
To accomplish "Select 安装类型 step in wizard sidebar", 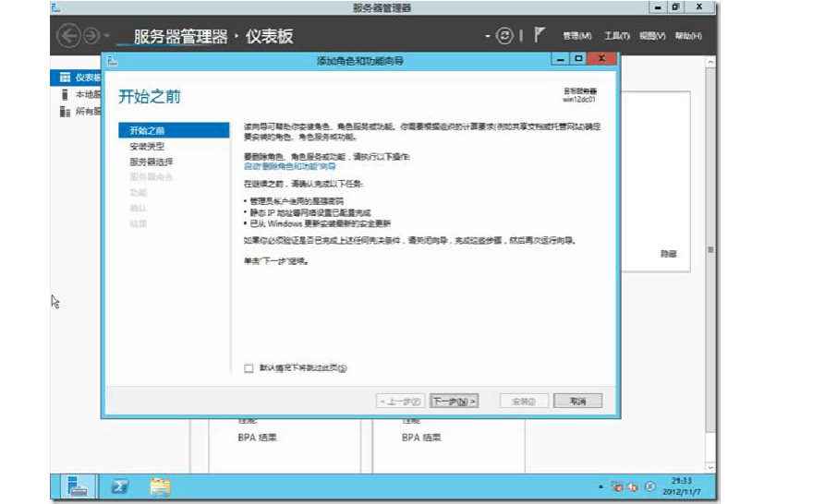I will [x=148, y=146].
